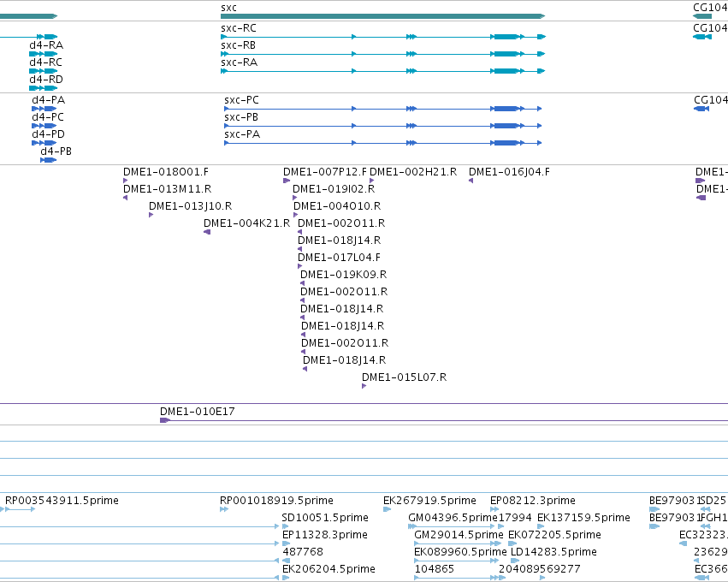The height and width of the screenshot is (582, 728).
Task: Select the LD14283.5prime EST label
Action: click(553, 552)
